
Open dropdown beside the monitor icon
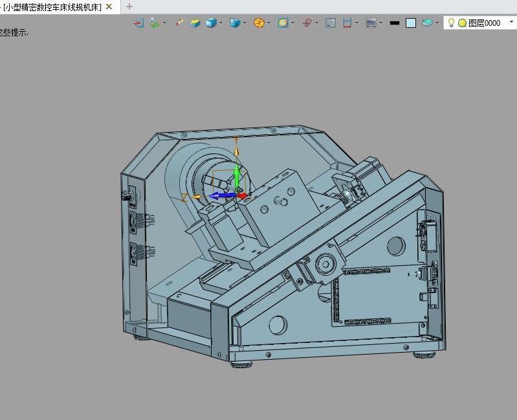(381, 23)
